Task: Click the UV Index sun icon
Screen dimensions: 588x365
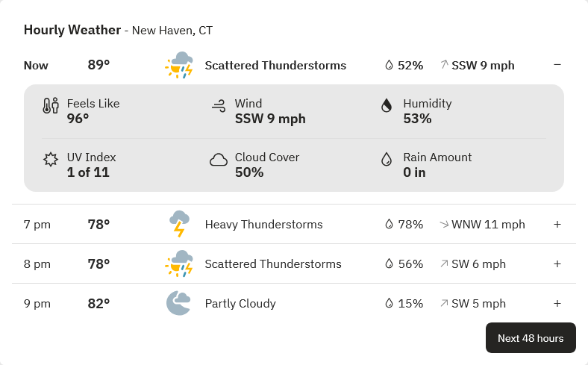Action: 51,160
